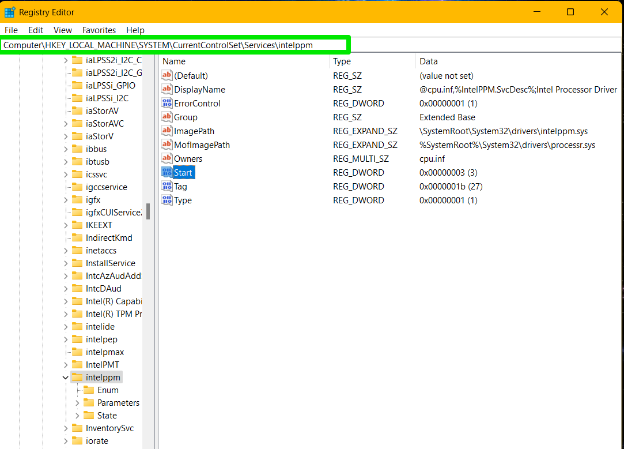Select the igccservice key in tree
The height and width of the screenshot is (449, 626).
(106, 187)
